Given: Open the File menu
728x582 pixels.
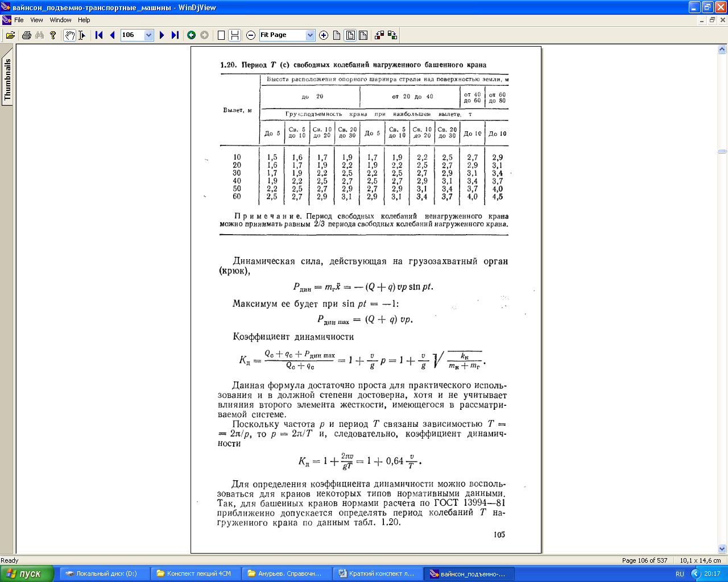Looking at the screenshot, I should (19, 20).
